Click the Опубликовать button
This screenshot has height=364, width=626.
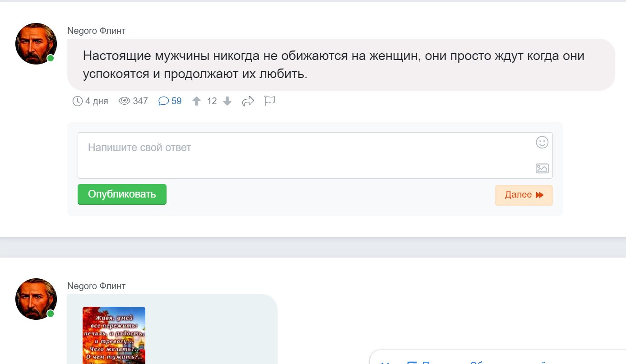[x=122, y=194]
